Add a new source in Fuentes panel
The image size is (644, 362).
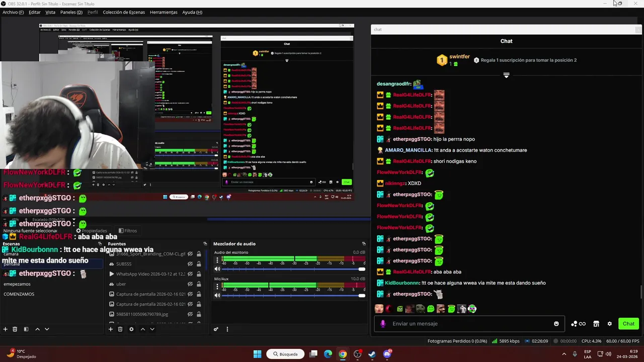tap(111, 329)
